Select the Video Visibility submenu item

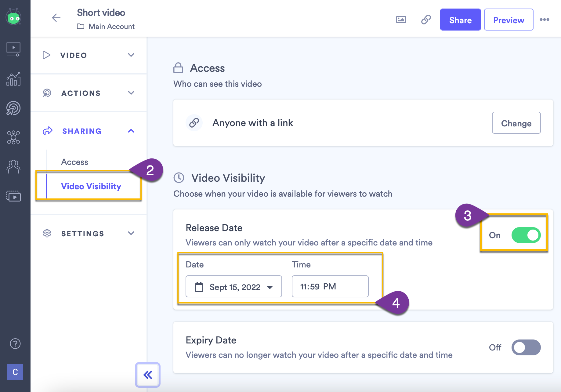91,186
